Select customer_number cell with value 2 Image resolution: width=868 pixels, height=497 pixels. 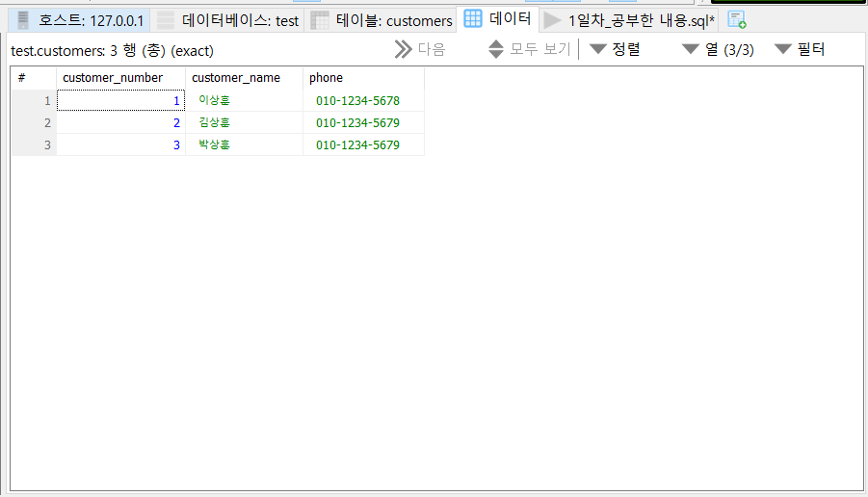120,122
